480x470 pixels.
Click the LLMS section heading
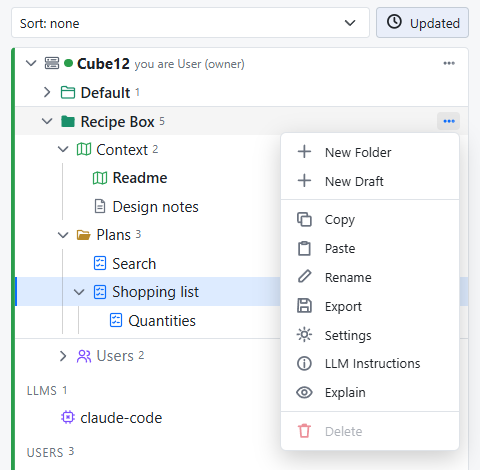pyautogui.click(x=42, y=390)
